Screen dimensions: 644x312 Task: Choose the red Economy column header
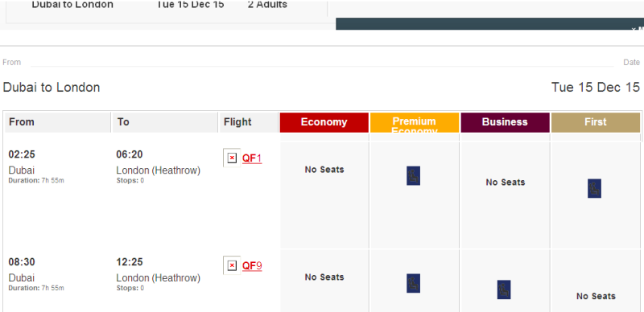click(x=324, y=122)
